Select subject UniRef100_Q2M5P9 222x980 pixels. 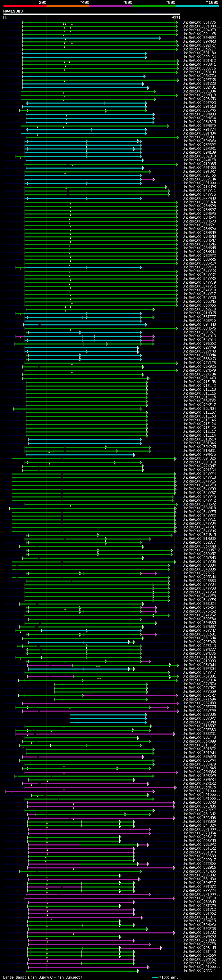(199, 371)
